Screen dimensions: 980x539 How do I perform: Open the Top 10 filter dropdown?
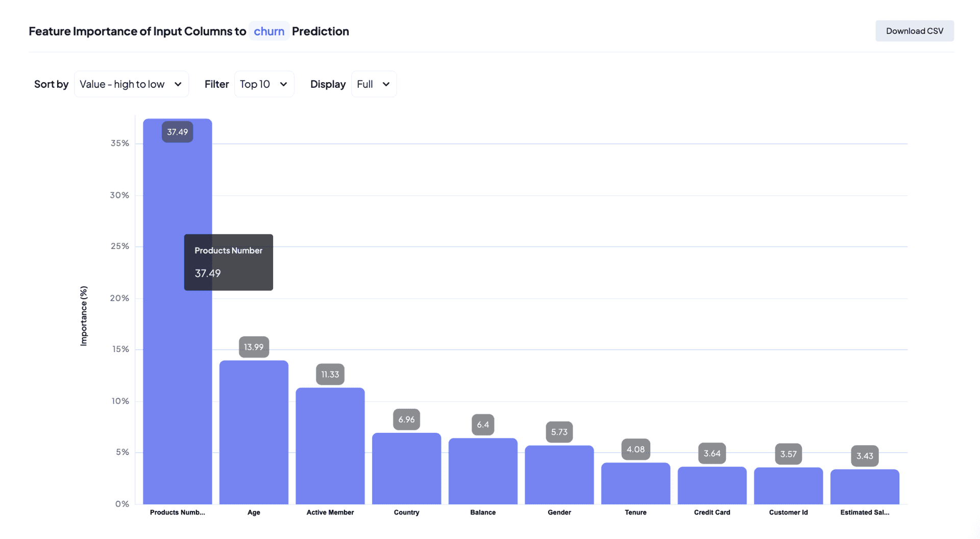264,84
